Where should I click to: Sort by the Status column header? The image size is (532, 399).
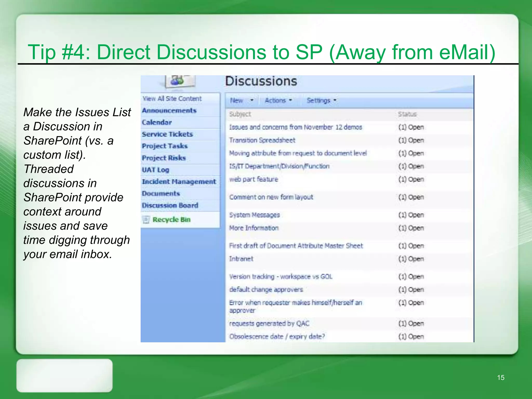407,114
